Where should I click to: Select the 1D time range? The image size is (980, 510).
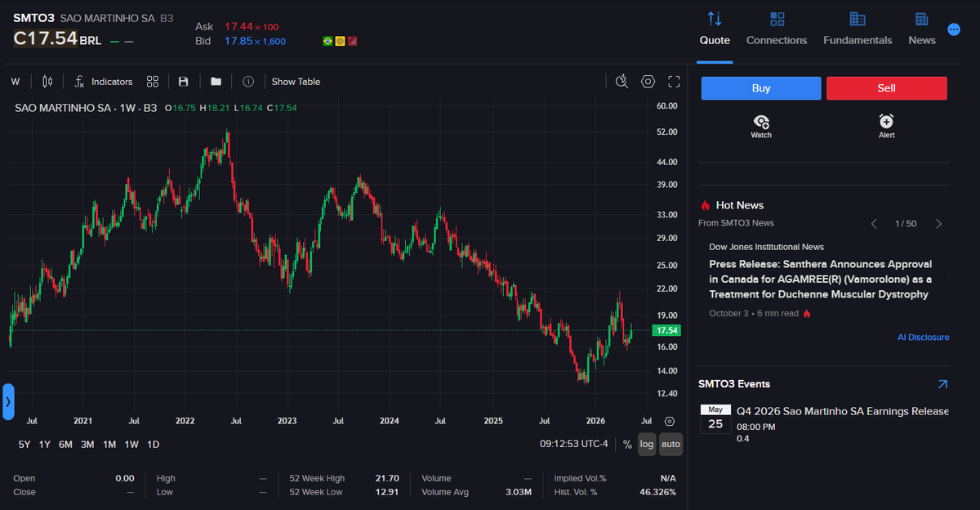[153, 445]
